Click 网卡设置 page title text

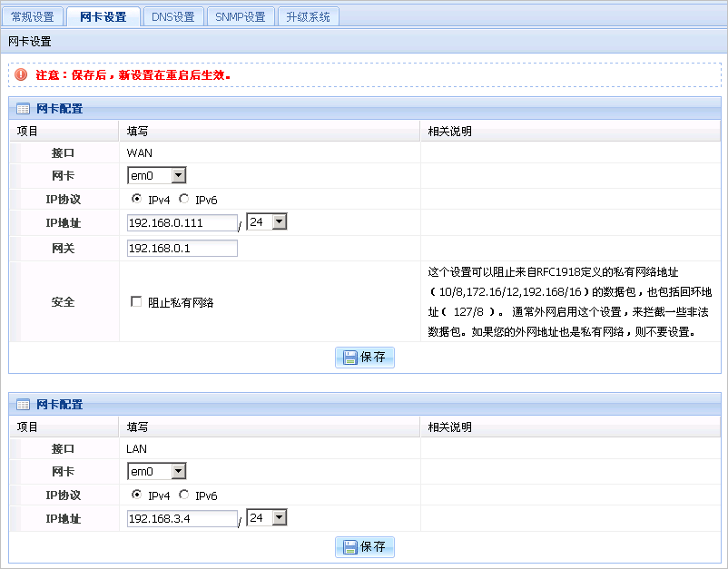click(30, 42)
